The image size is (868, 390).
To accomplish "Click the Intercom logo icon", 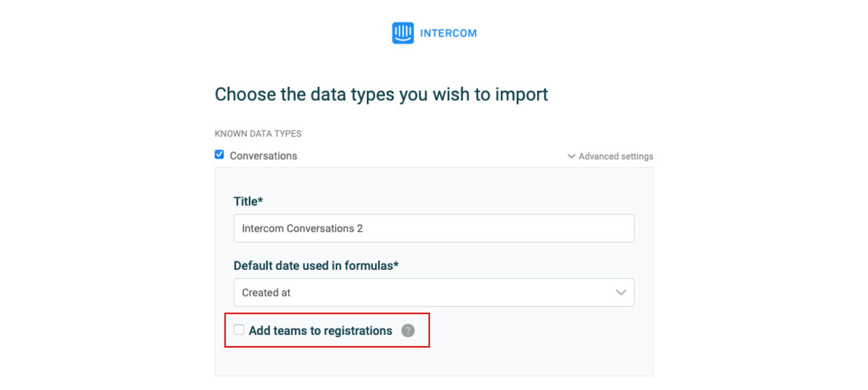I will pos(403,33).
